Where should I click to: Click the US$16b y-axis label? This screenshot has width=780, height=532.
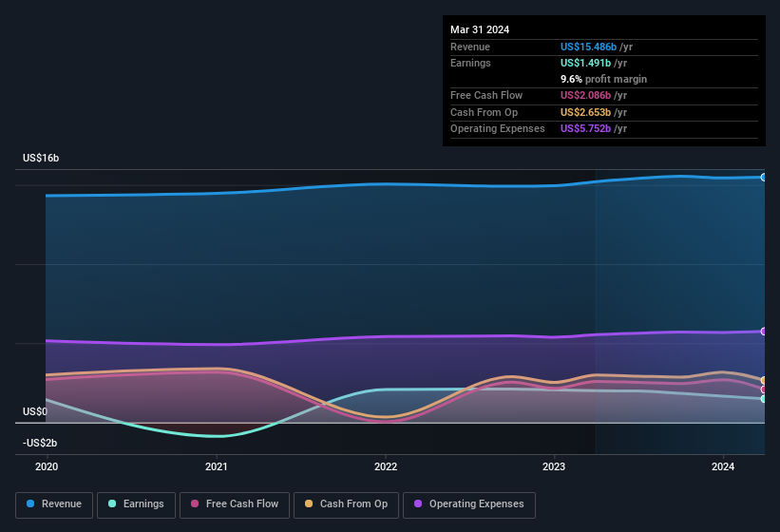coord(41,158)
